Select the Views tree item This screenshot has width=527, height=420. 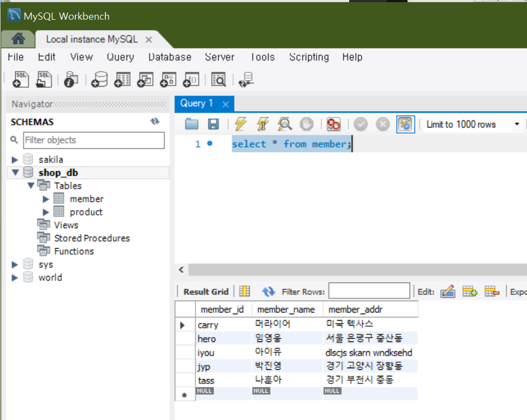coord(66,225)
